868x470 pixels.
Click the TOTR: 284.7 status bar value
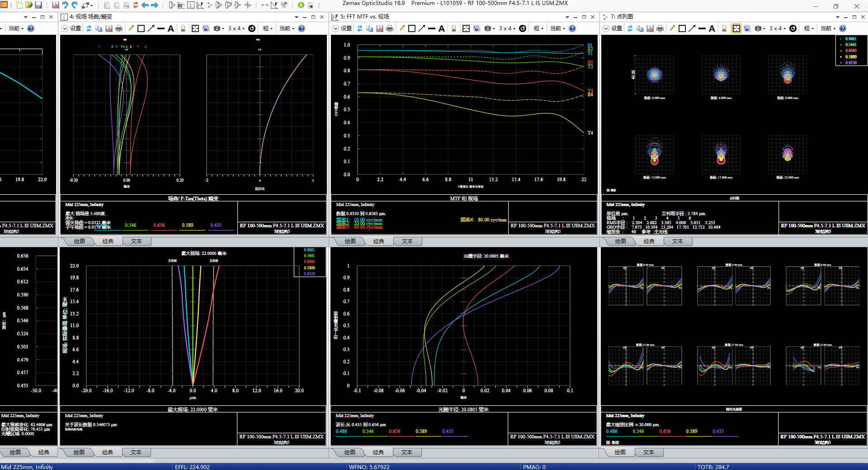pos(713,467)
